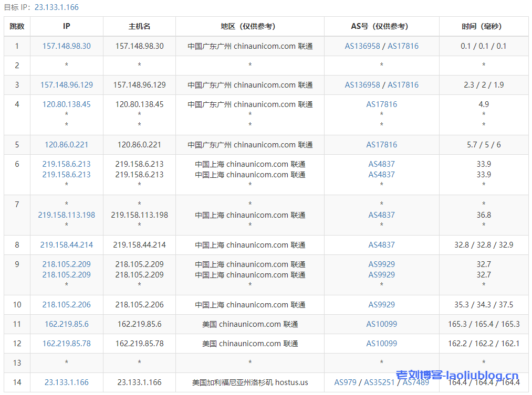Click AS136958 in the hop 1 row

click(x=362, y=46)
